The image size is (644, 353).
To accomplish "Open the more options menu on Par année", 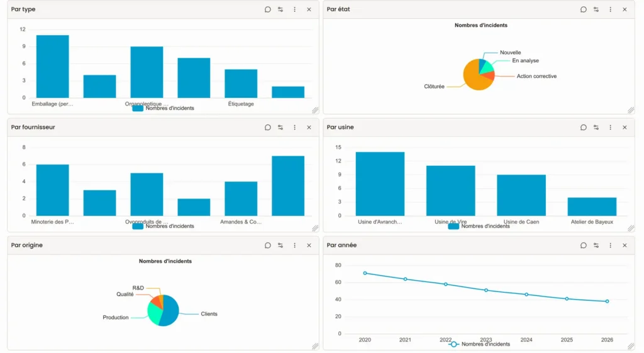I will point(610,245).
